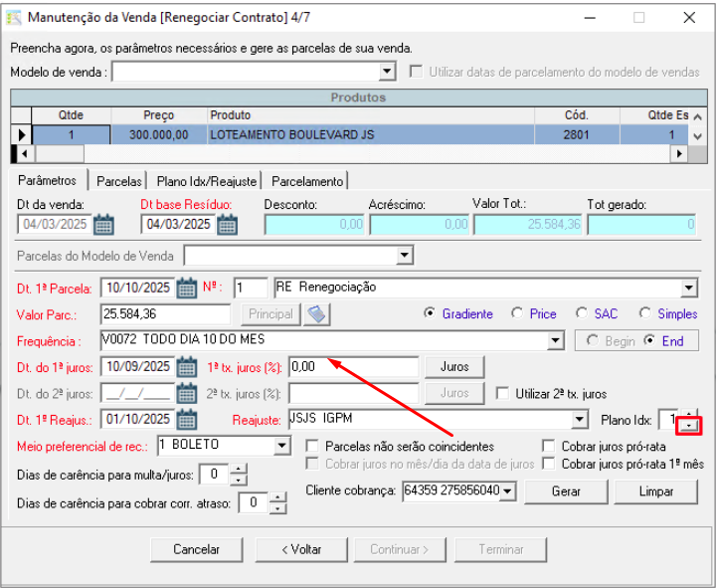
Task: Check Cobrar juros pró-rata option
Action: (550, 447)
